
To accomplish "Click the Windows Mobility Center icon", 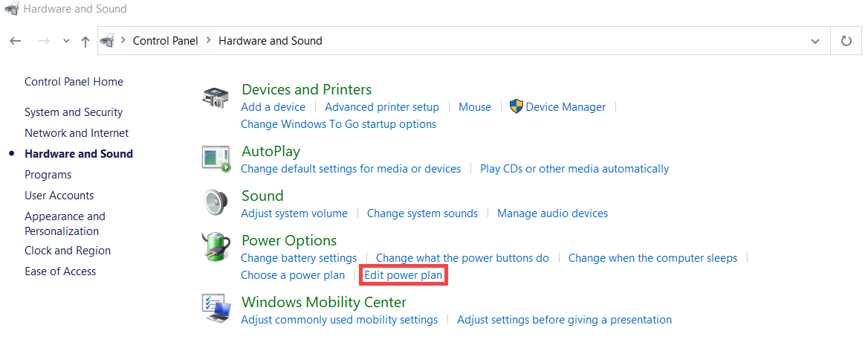I will coord(216,308).
